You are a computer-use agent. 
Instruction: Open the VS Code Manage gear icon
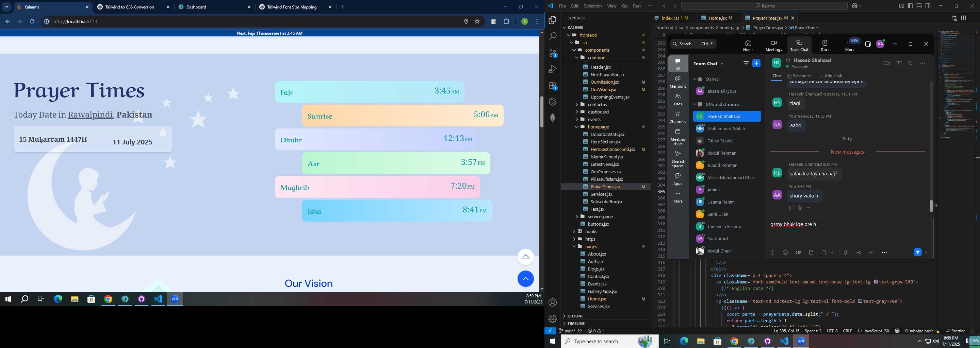(x=552, y=319)
